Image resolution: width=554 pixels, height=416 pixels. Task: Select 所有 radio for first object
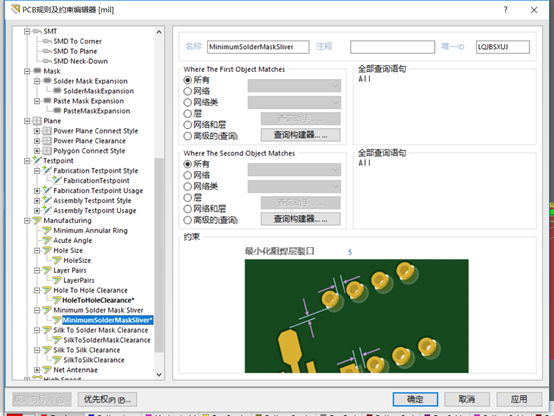coord(188,80)
